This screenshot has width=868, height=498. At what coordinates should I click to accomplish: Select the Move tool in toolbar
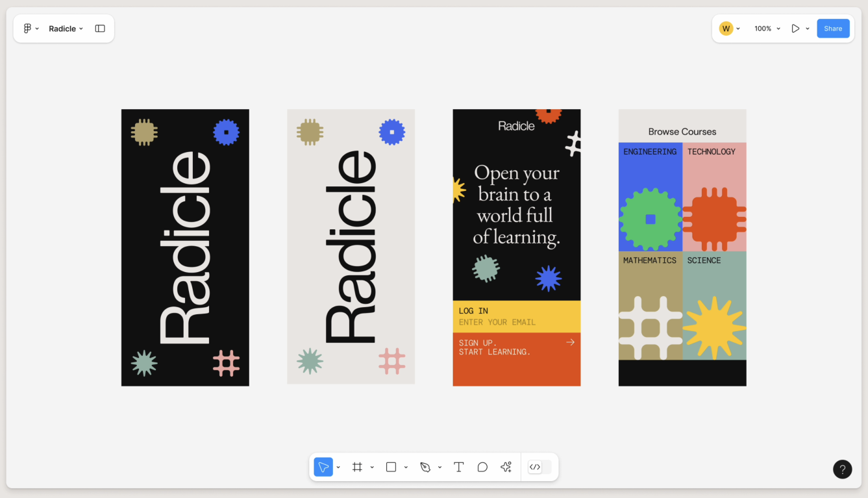click(x=323, y=467)
